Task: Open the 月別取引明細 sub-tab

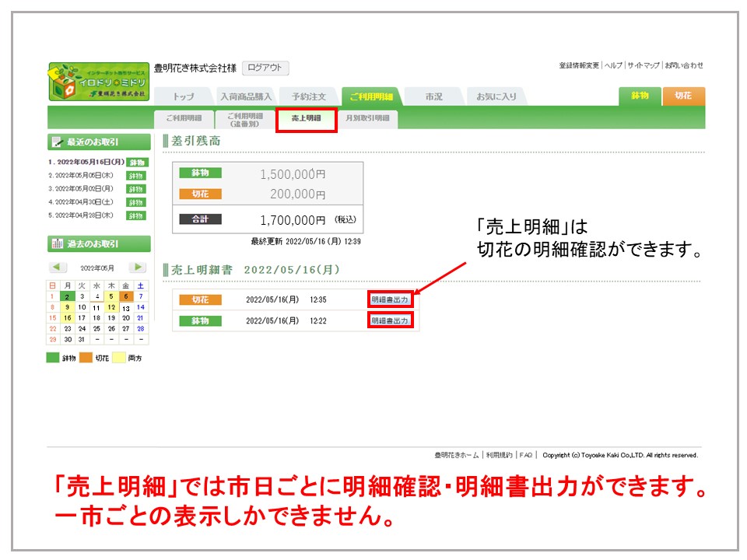Action: pyautogui.click(x=367, y=119)
